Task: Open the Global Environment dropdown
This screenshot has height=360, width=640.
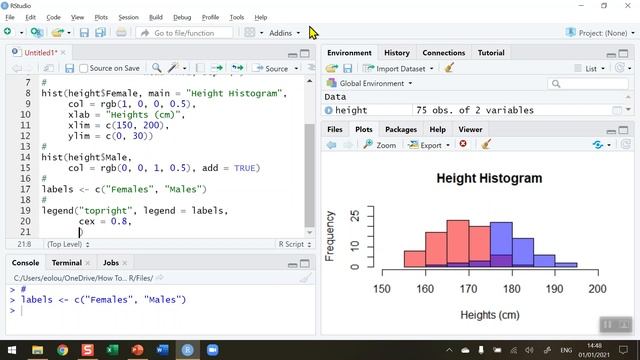Action: [369, 83]
